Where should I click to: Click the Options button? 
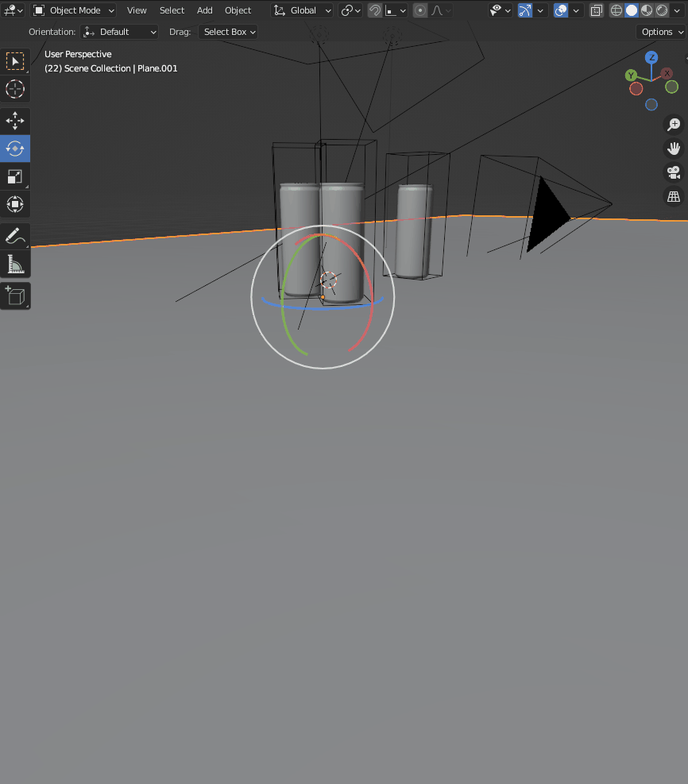click(x=661, y=32)
